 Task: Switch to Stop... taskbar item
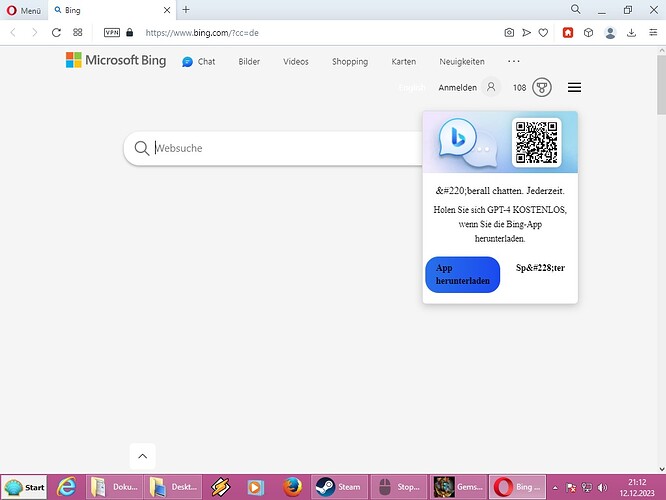[398, 487]
